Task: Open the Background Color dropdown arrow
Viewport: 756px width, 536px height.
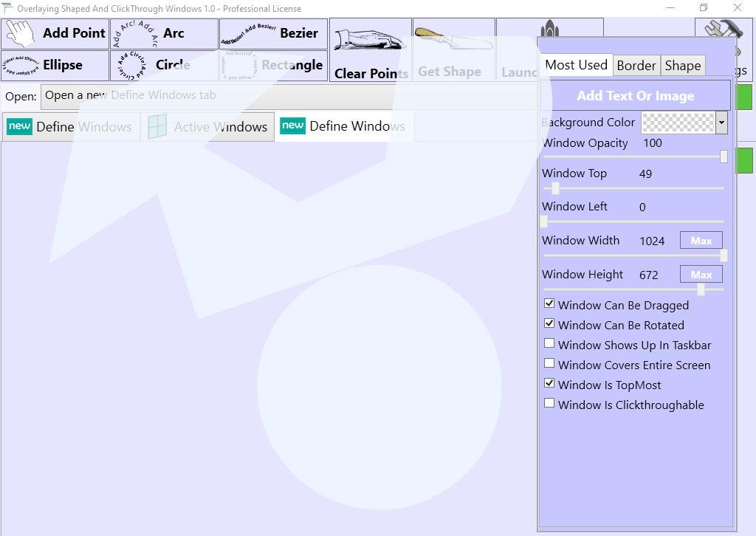Action: coord(721,123)
